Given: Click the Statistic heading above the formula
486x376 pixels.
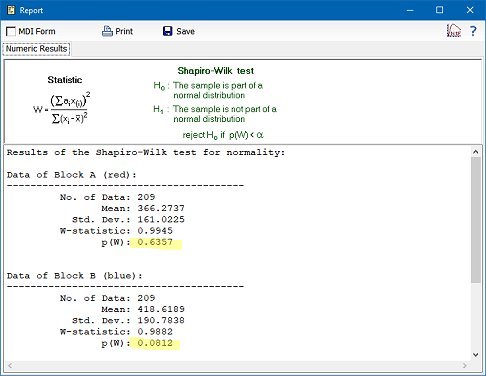Looking at the screenshot, I should [x=65, y=80].
